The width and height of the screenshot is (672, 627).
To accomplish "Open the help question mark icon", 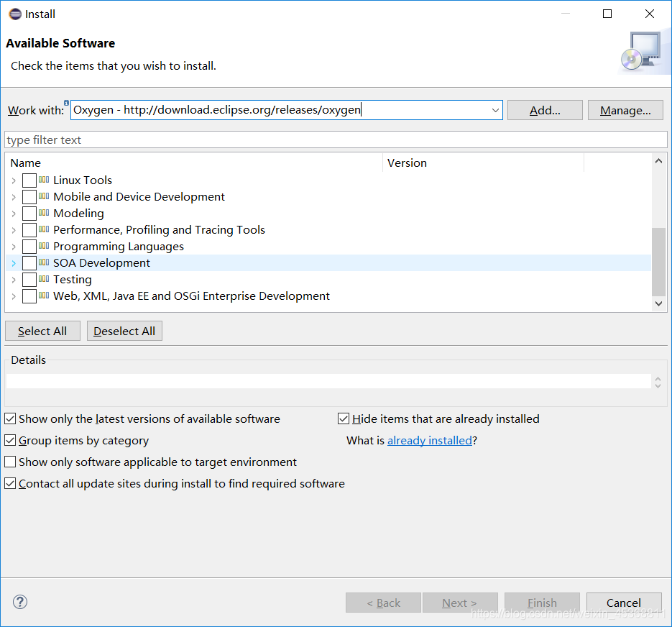I will (x=20, y=602).
